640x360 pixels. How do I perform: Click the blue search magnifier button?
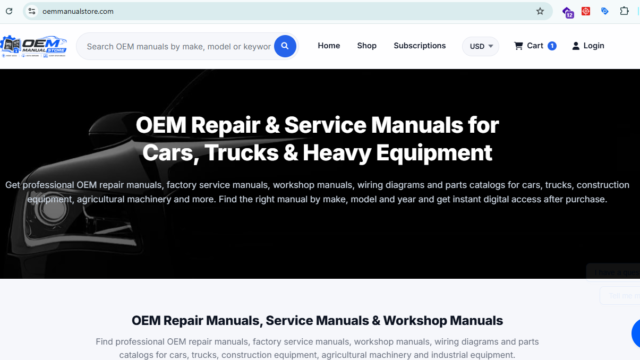coord(285,46)
